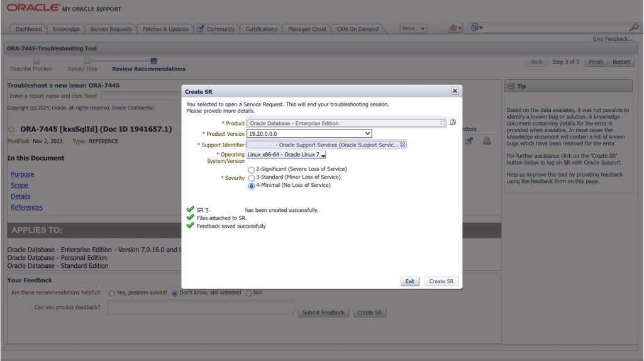Viewport: 644px width, 361px height.
Task: Jump to Purpose section link
Action: point(22,174)
